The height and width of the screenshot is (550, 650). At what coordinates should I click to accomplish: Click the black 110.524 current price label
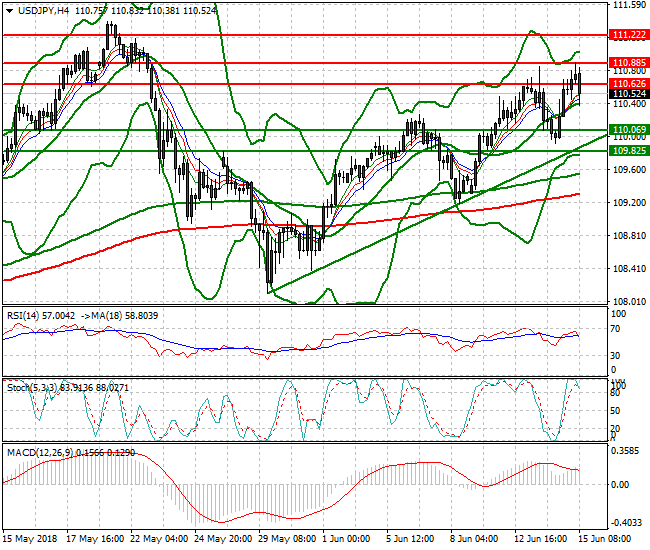click(629, 94)
